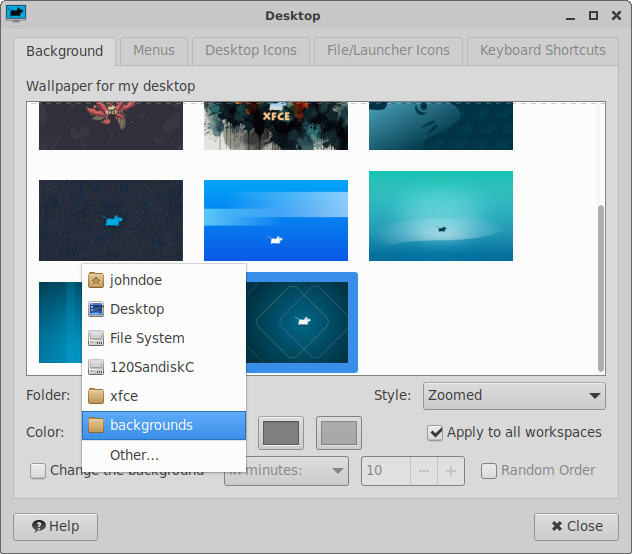Click the interval value field showing 10
The height and width of the screenshot is (554, 632).
pos(386,471)
